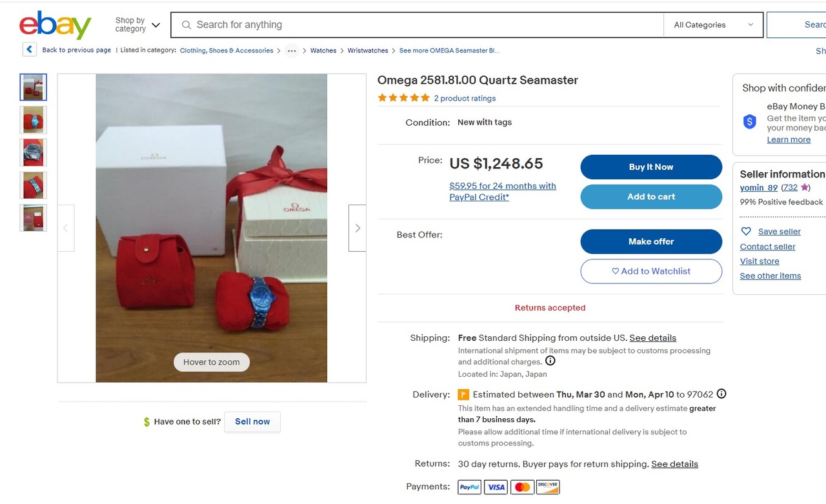Show previous product image arrow

65,228
